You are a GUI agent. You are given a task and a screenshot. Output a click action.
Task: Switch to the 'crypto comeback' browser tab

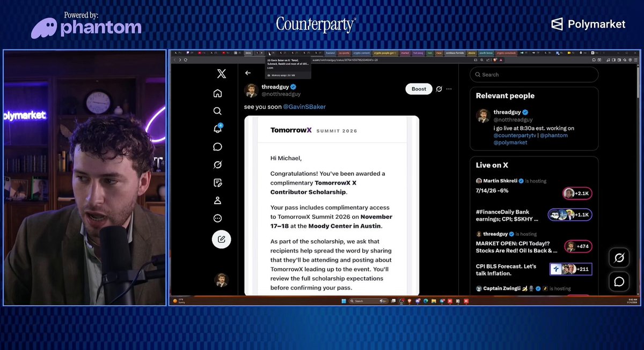507,53
